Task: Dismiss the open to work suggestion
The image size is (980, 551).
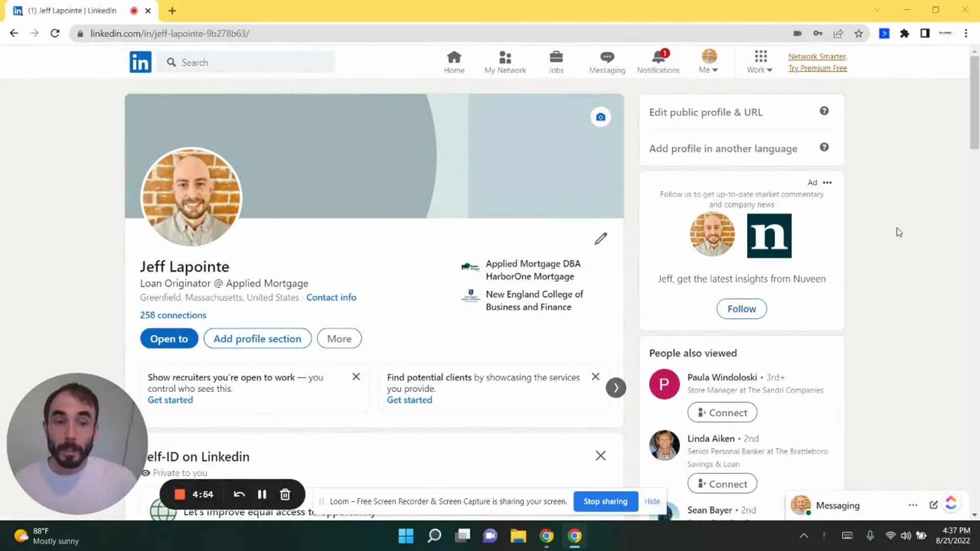Action: [356, 377]
